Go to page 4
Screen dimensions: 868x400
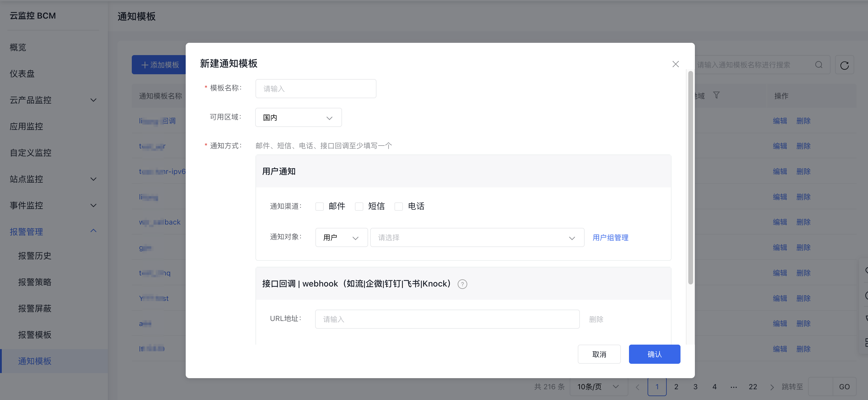[714, 387]
